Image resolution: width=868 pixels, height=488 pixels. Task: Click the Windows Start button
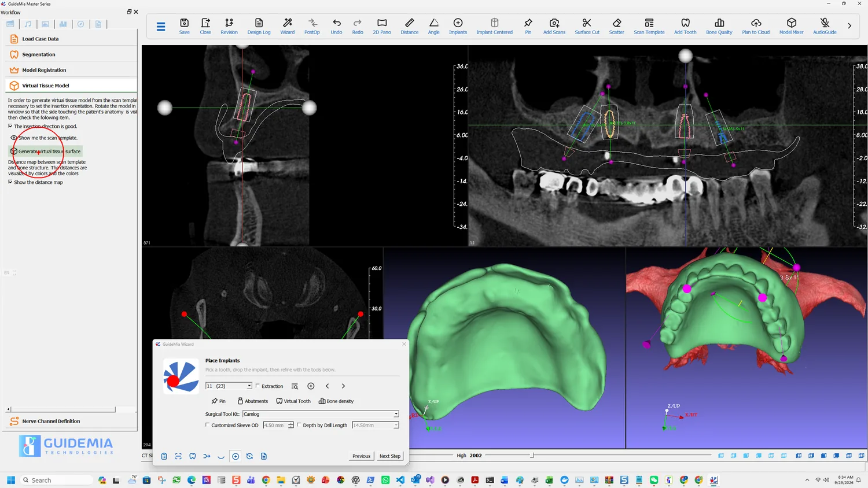coord(10,480)
